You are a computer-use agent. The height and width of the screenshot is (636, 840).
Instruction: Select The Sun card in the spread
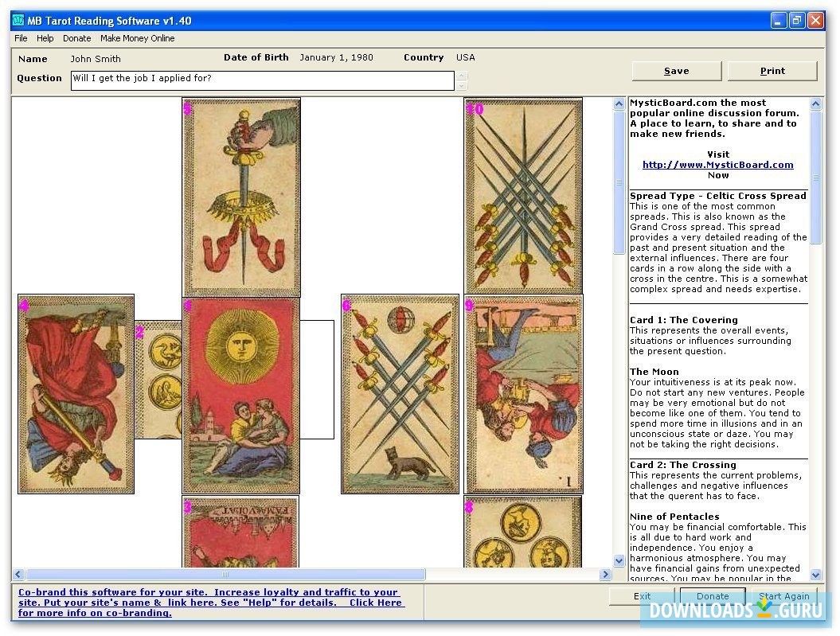click(240, 394)
